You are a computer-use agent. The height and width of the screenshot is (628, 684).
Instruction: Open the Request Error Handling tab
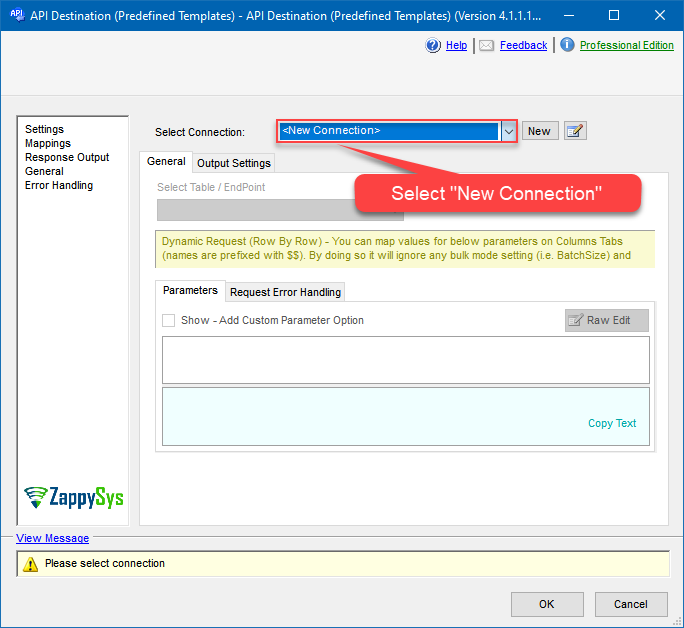pos(285,292)
